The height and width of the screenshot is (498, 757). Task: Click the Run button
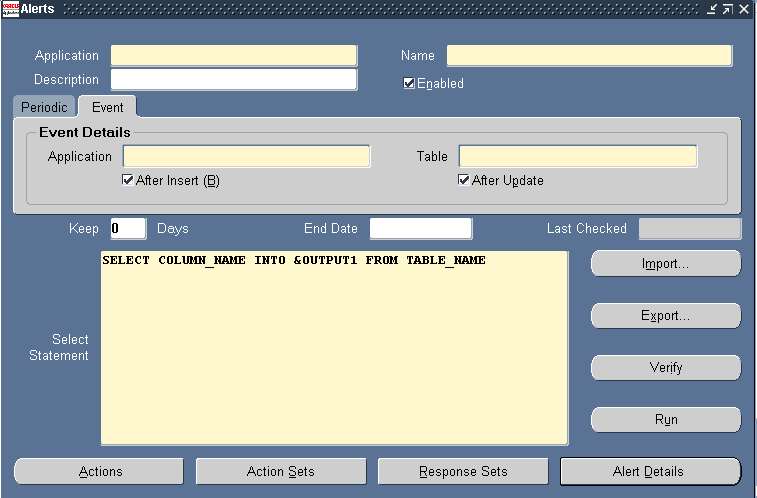[x=666, y=419]
